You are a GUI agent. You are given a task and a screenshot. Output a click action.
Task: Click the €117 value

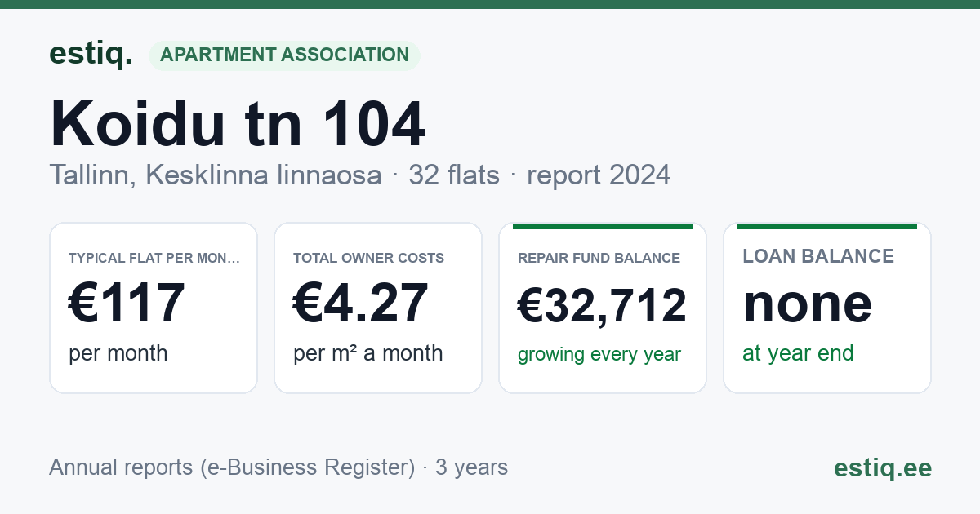127,303
